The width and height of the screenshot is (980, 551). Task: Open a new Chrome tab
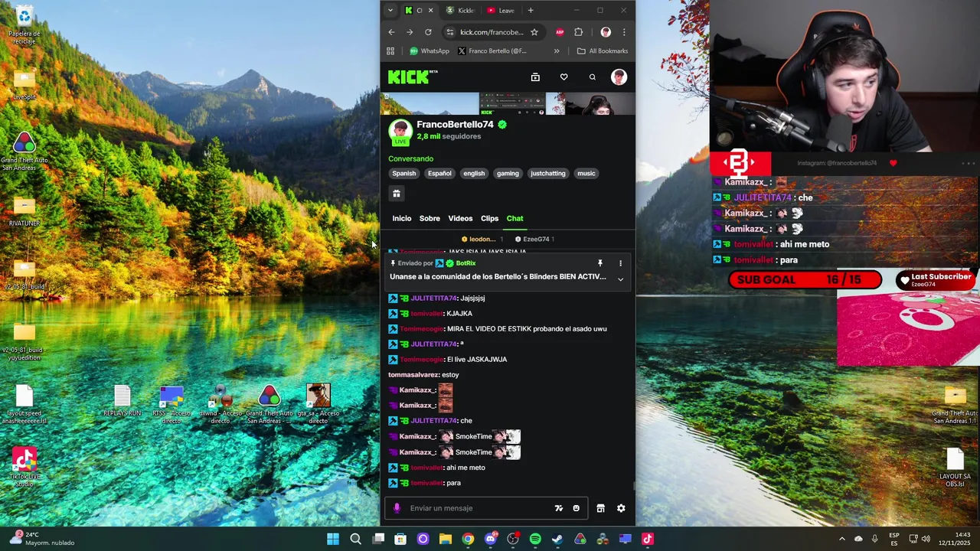[x=531, y=11]
